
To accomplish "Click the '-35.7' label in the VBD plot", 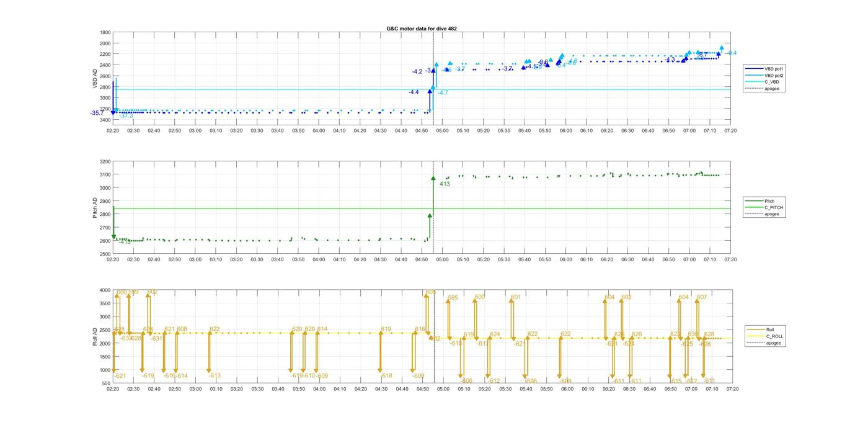I will [x=97, y=113].
